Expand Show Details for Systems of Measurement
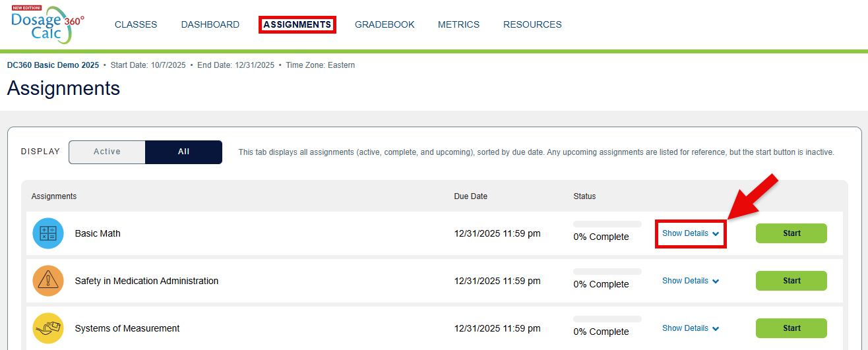868x350 pixels. 690,328
